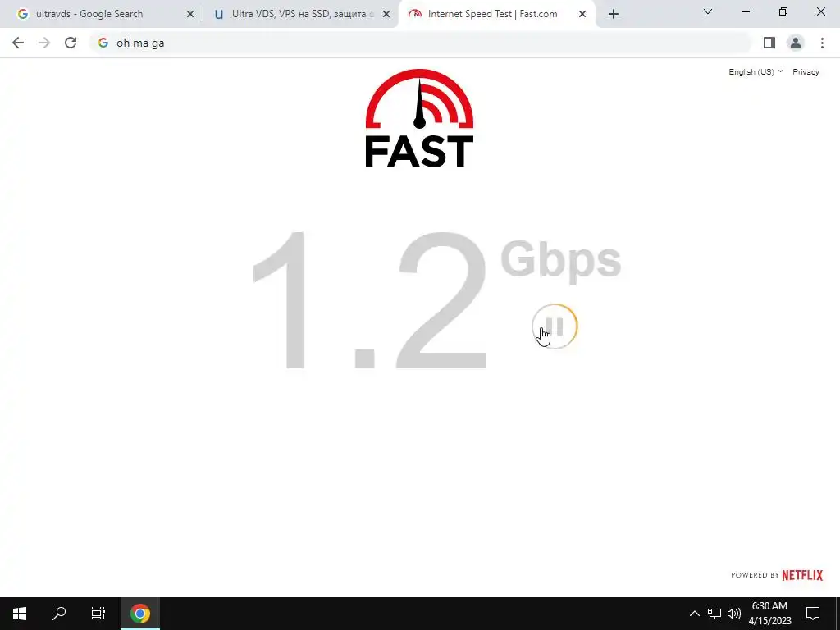Show hidden system tray icons
Screen dimensions: 840x630
point(694,614)
